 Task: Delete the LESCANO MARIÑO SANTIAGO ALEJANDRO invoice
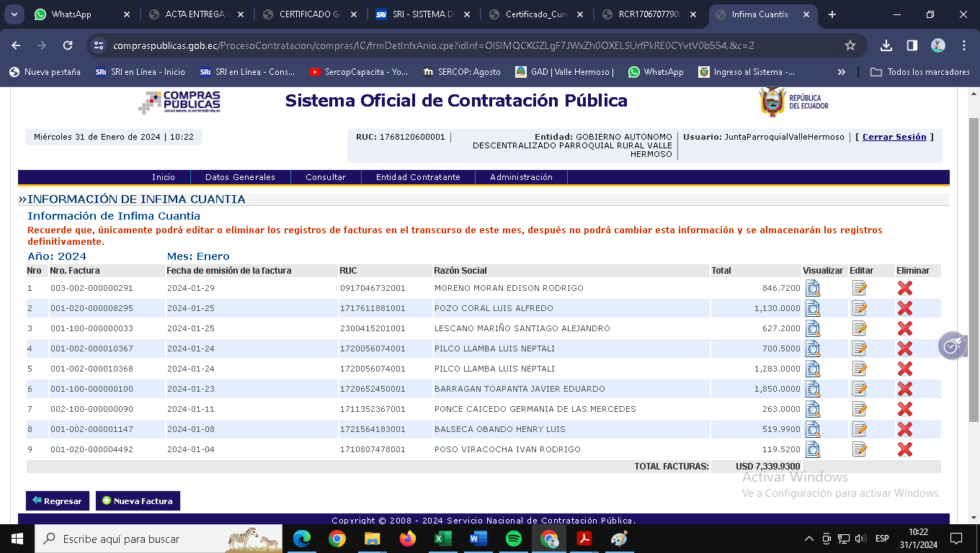(x=905, y=328)
